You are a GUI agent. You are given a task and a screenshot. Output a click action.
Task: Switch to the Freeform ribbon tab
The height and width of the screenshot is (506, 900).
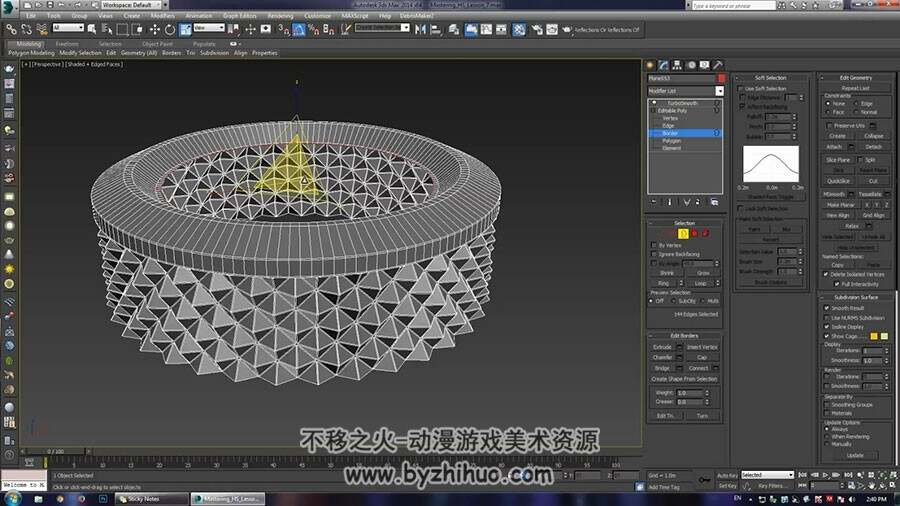(x=67, y=44)
